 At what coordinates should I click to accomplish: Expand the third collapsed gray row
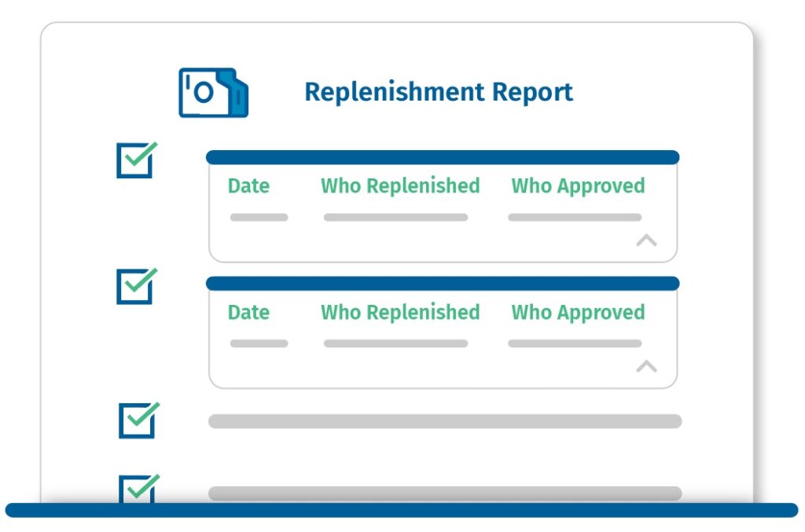[445, 421]
